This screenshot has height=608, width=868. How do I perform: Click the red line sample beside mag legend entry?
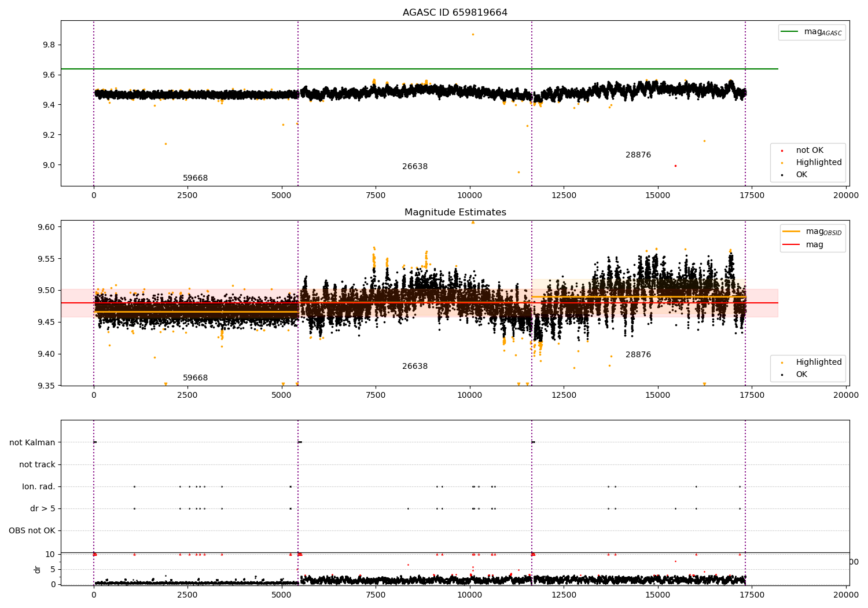point(791,244)
